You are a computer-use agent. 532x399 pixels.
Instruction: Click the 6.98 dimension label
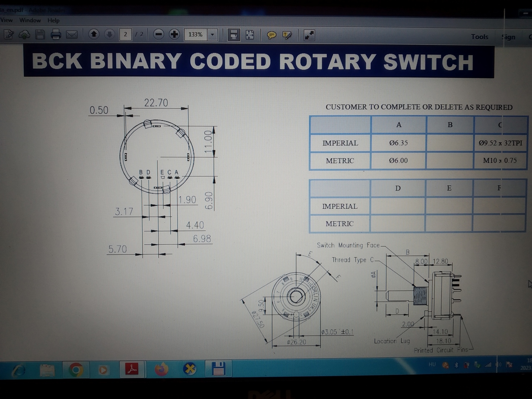pos(202,238)
